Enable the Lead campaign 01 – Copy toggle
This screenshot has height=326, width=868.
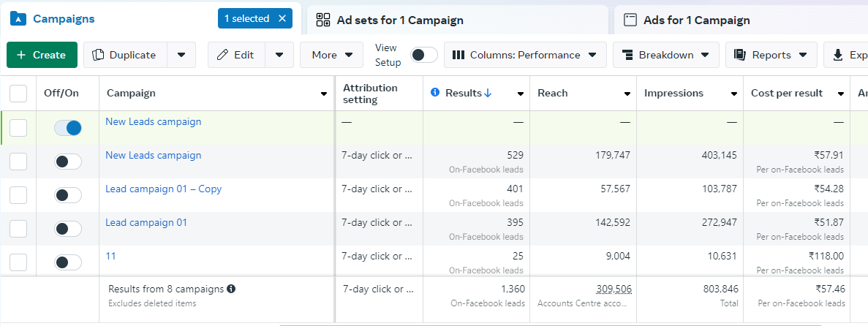click(68, 195)
